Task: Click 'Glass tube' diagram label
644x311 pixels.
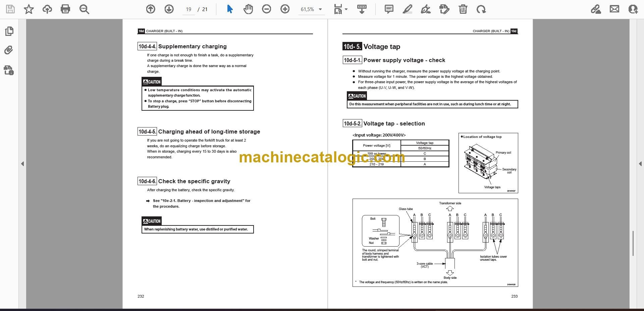Action: [x=406, y=209]
